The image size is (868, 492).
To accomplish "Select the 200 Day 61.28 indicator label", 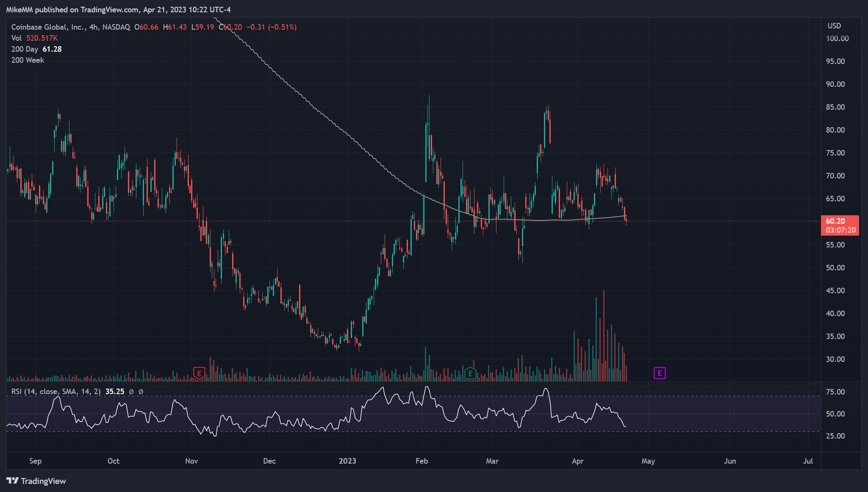I will (36, 49).
